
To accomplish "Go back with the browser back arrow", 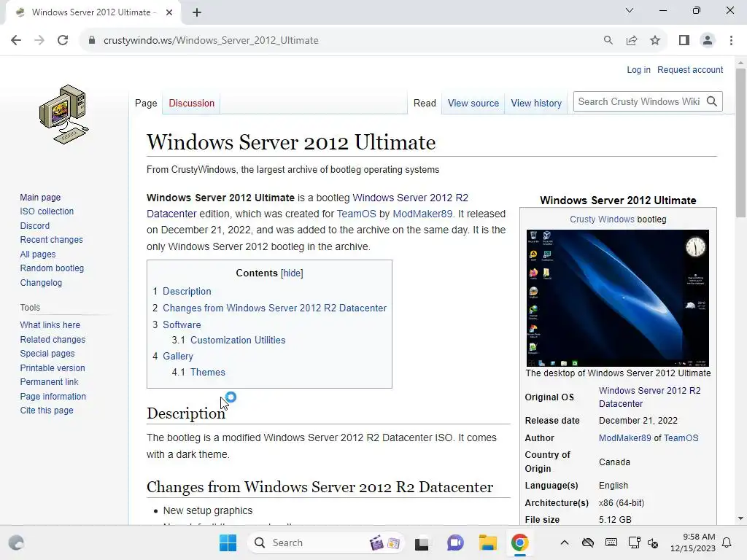I will tap(16, 41).
